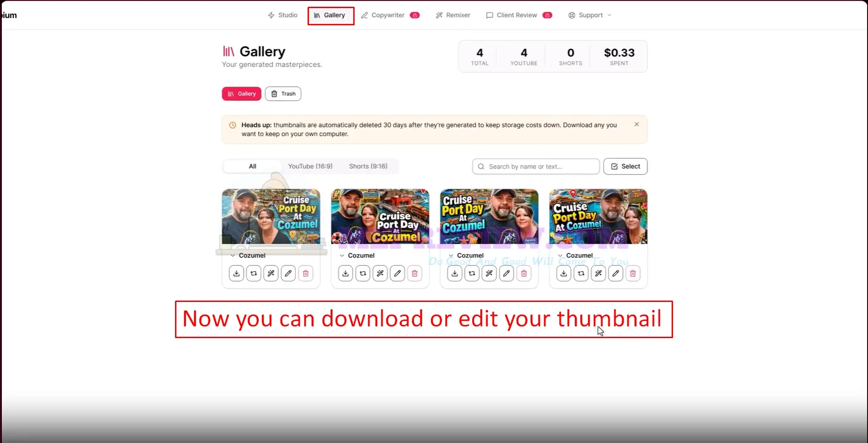868x443 pixels.
Task: Download the fourth Cozumel thumbnail
Action: click(x=564, y=273)
